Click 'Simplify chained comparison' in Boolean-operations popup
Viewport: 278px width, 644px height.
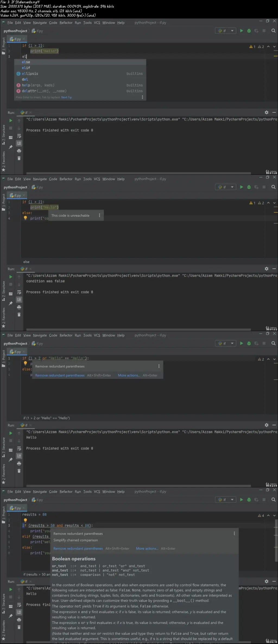[75, 540]
